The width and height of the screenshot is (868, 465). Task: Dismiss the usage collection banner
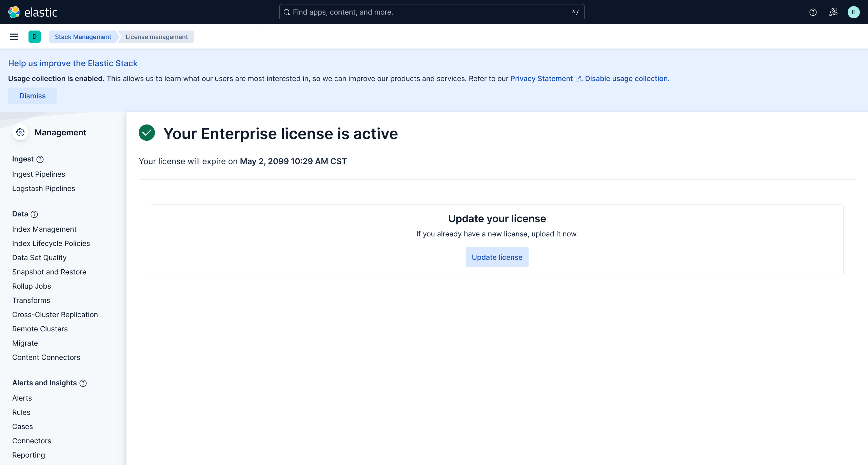pos(33,96)
